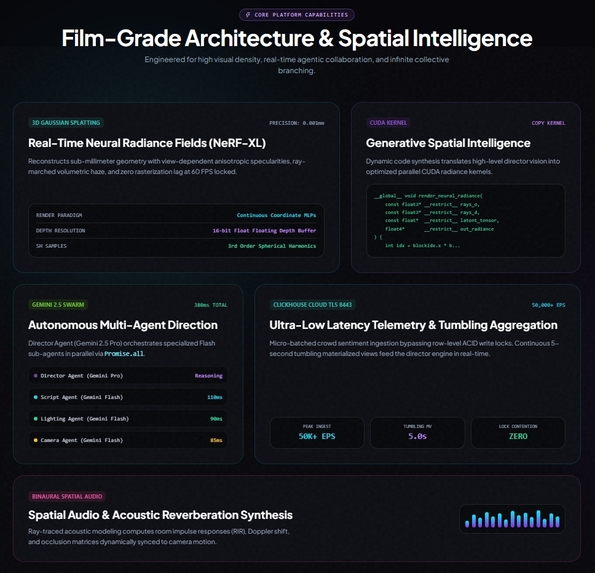595x573 pixels.
Task: Click the render_neural_radiance code line
Action: pos(428,196)
